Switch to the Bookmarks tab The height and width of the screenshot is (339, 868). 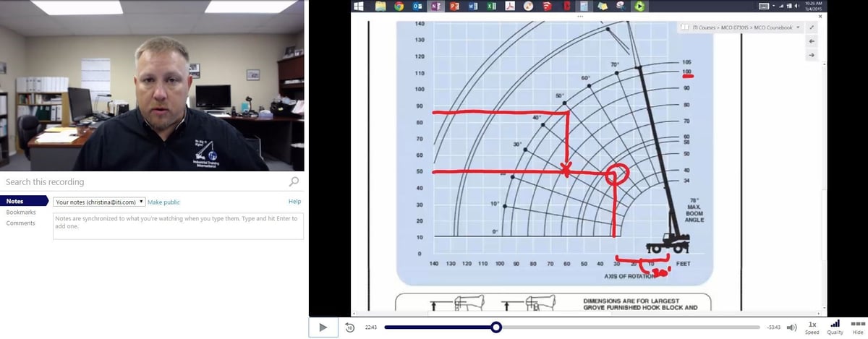21,213
